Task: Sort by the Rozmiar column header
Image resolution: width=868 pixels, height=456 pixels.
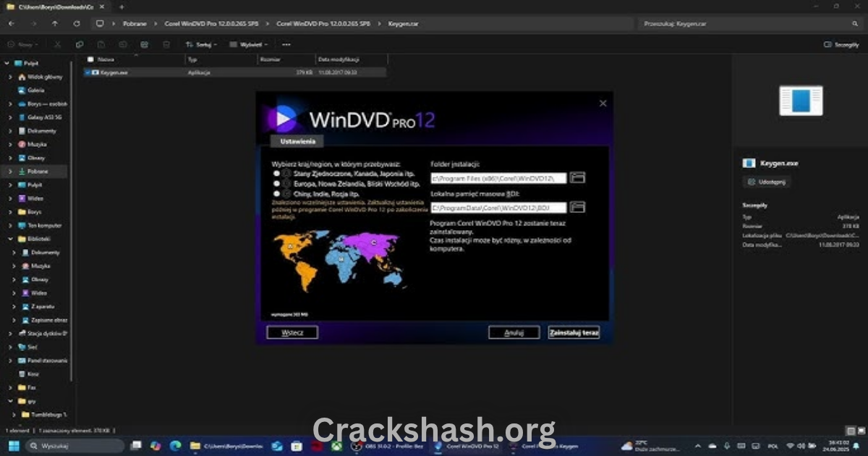Action: (x=269, y=59)
